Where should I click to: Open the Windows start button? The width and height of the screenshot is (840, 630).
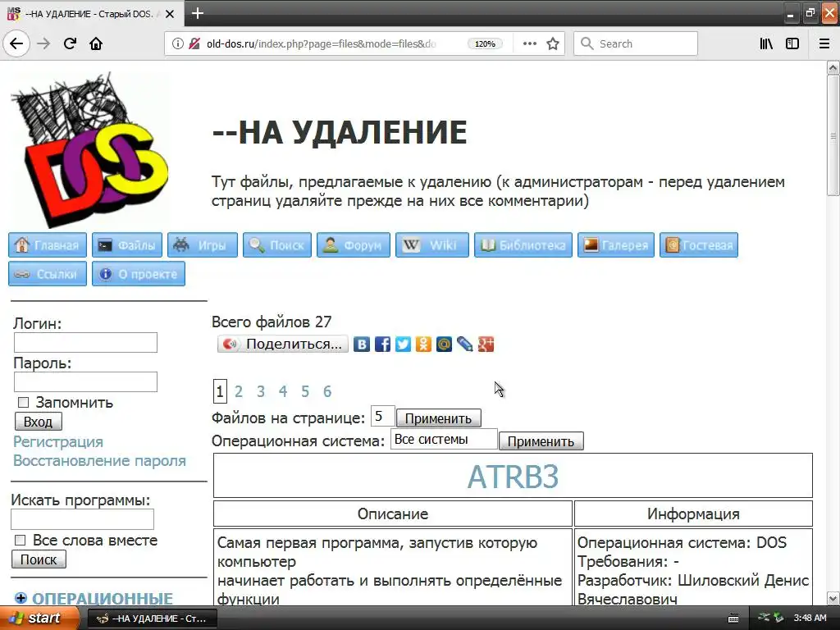point(38,618)
